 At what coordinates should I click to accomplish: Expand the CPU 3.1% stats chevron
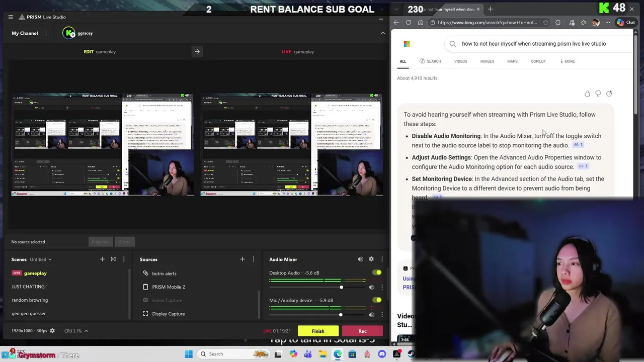click(x=86, y=331)
